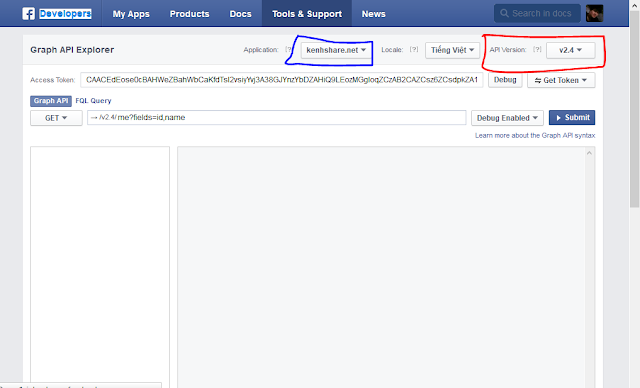Click the Search in docs field

537,13
